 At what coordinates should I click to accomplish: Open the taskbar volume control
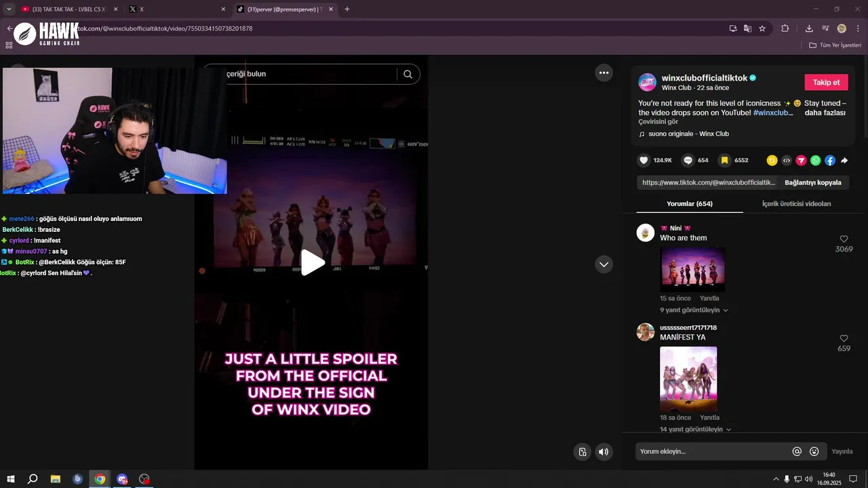pyautogui.click(x=808, y=479)
